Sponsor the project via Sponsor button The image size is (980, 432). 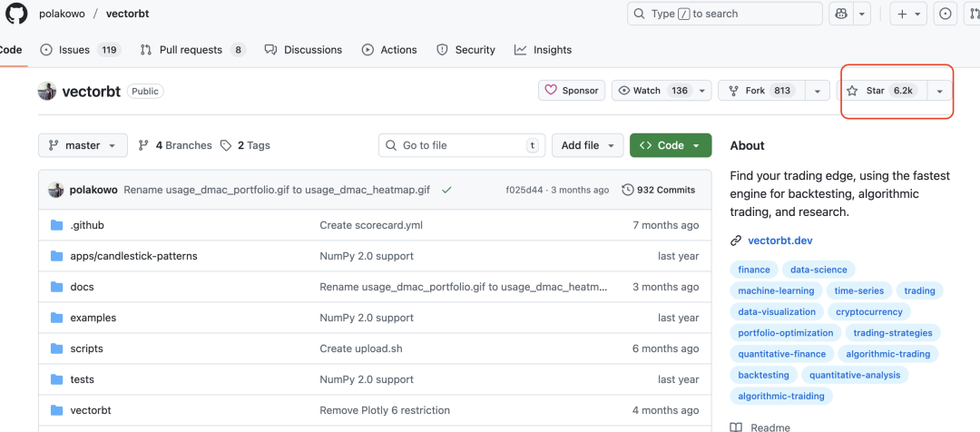tap(572, 91)
